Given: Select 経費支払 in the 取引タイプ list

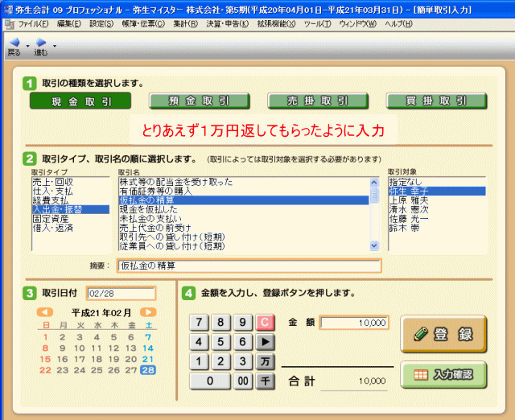Looking at the screenshot, I should (x=71, y=200).
